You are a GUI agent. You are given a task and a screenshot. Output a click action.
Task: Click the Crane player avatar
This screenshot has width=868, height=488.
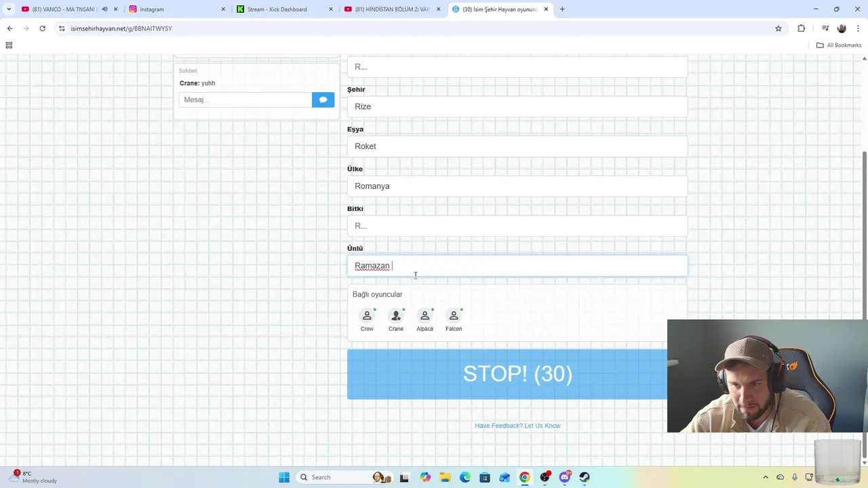396,316
